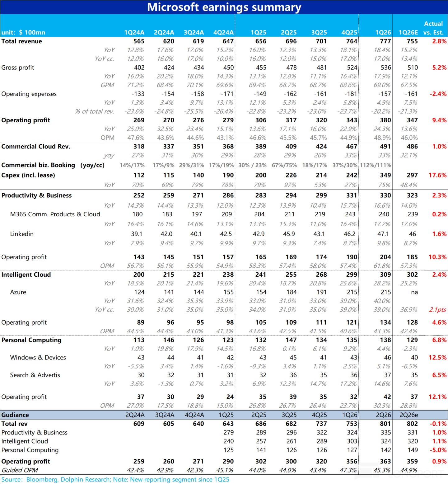
Task: Click the Azure row label
Action: pyautogui.click(x=18, y=292)
